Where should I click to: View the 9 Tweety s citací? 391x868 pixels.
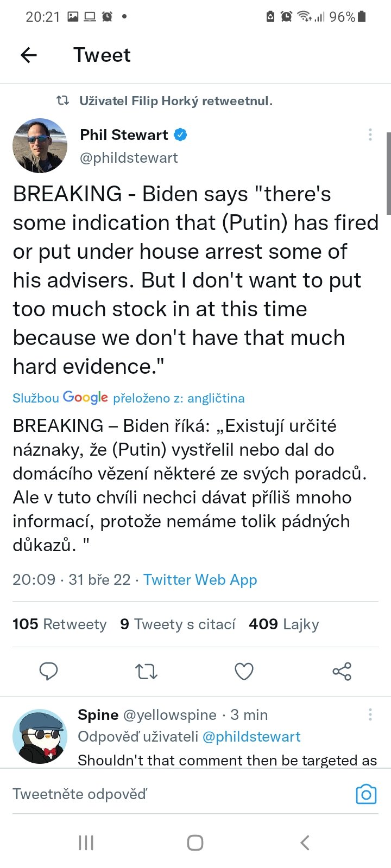(x=178, y=624)
